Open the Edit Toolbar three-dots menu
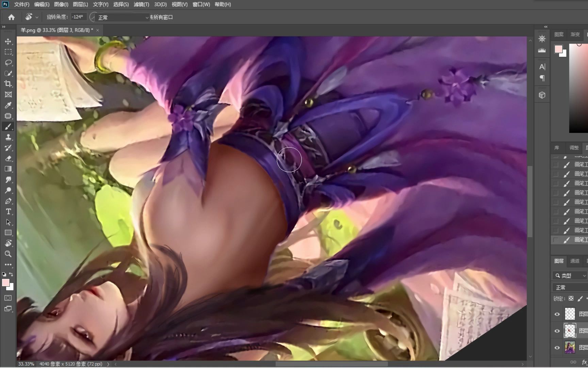588x368 pixels. (8, 264)
